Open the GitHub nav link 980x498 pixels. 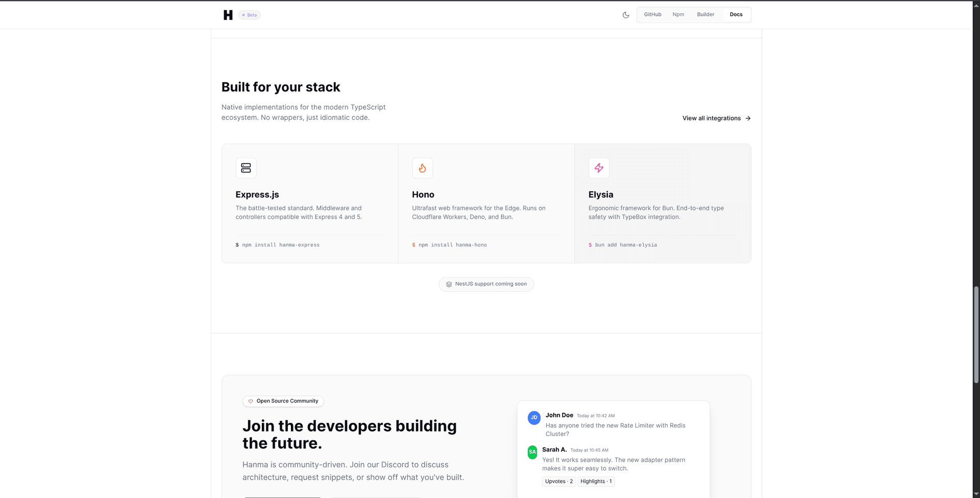[x=652, y=14]
